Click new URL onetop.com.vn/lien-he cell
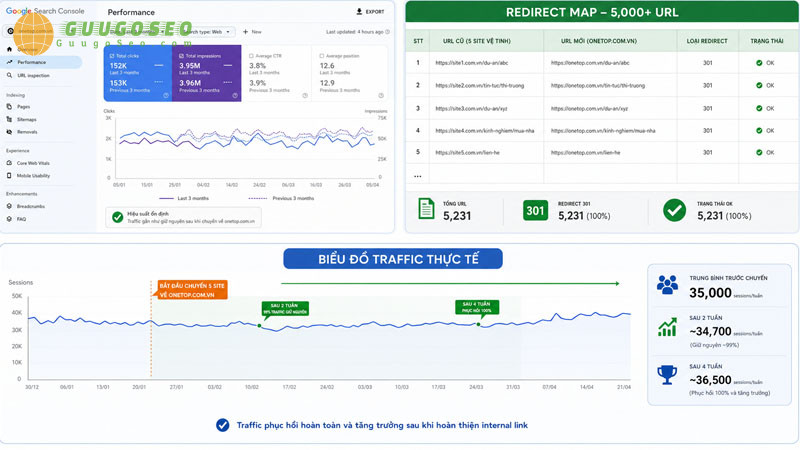The height and width of the screenshot is (450, 800). (585, 153)
